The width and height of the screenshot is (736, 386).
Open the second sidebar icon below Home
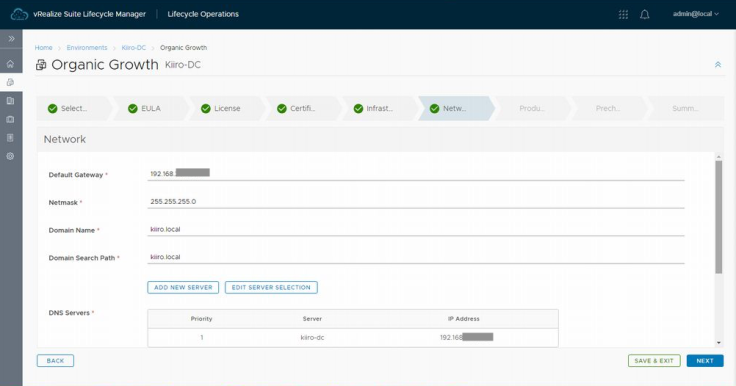coord(10,82)
